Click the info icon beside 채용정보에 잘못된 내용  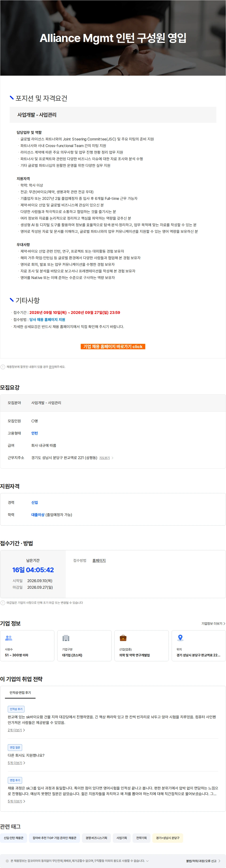coord(3,367)
